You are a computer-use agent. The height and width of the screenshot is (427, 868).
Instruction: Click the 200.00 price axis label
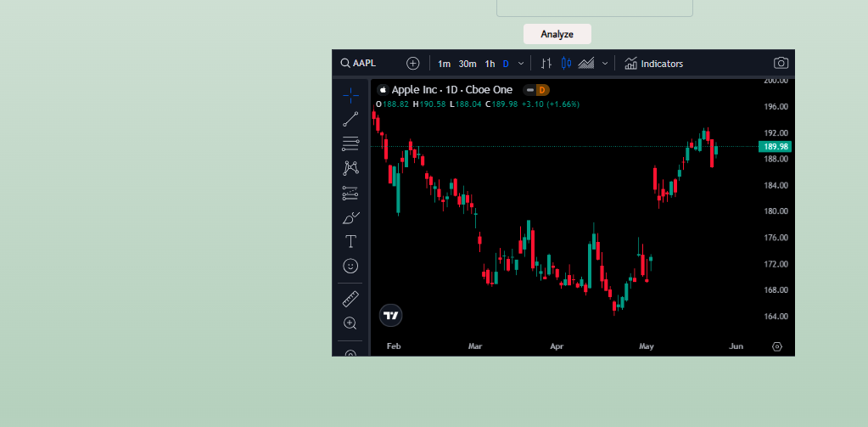pyautogui.click(x=776, y=81)
